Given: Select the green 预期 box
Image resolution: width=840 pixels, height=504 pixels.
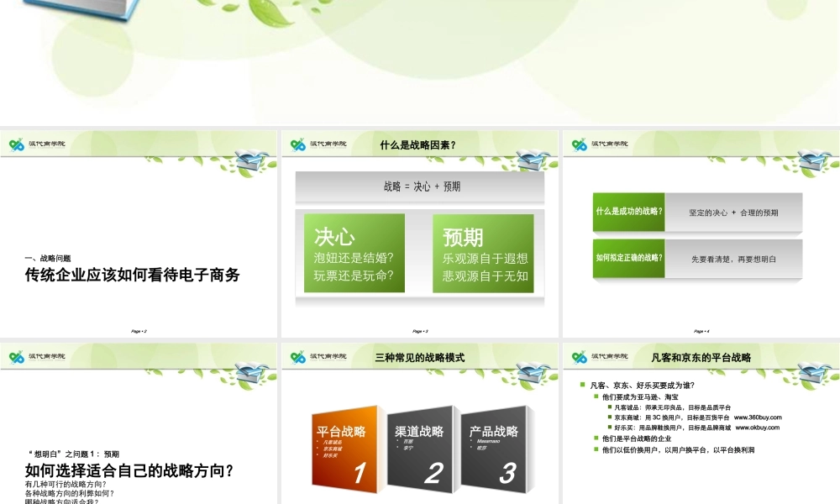Looking at the screenshot, I should [482, 253].
